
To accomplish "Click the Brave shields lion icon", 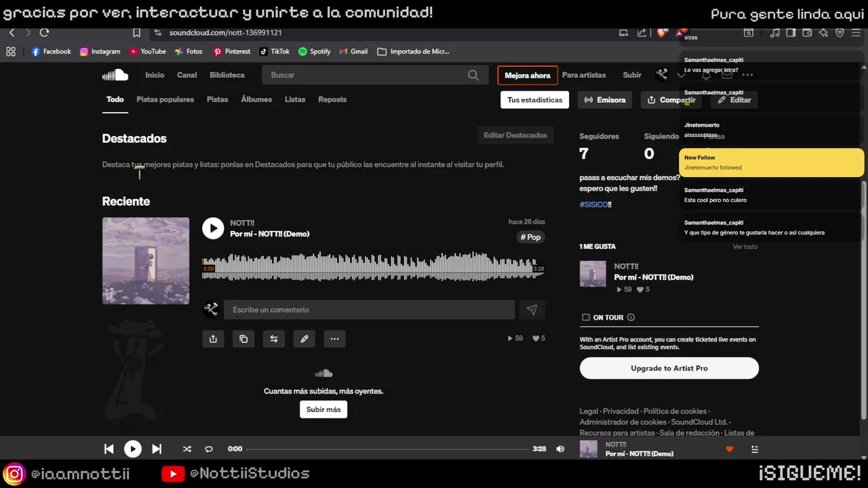I will (663, 33).
